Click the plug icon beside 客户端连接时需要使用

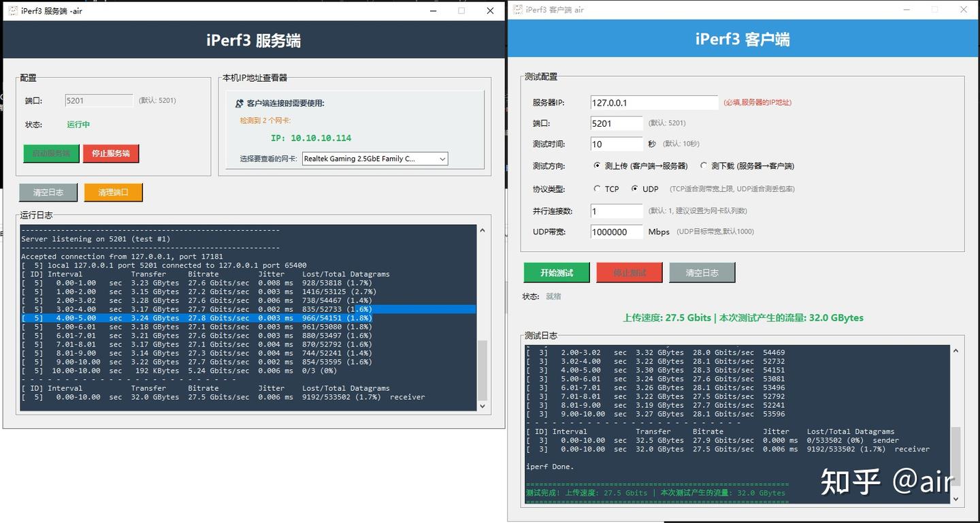coord(240,104)
